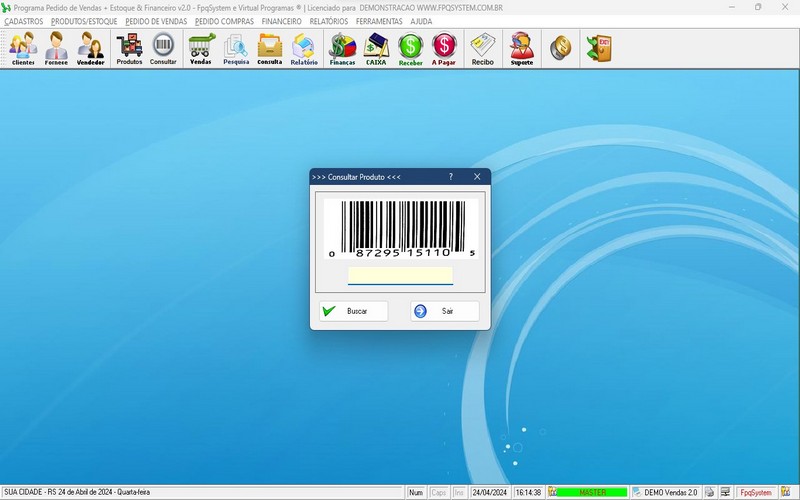This screenshot has height=500, width=800.
Task: Open the CAIXA cash register icon
Action: (x=376, y=48)
